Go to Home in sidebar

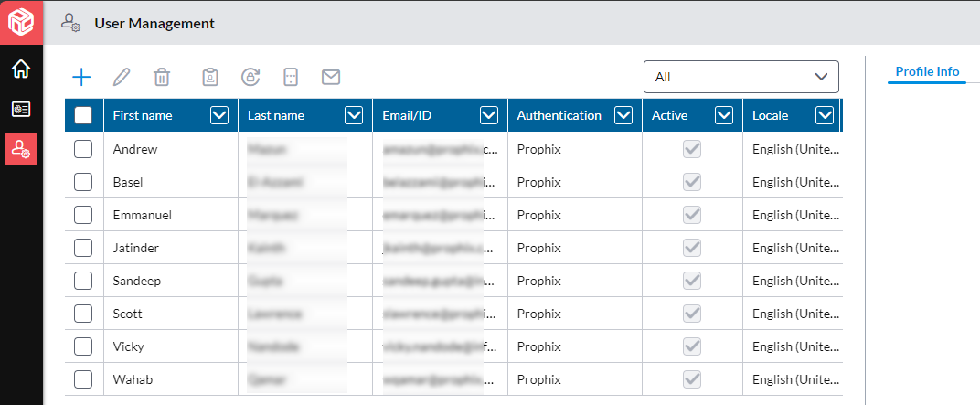(21, 69)
